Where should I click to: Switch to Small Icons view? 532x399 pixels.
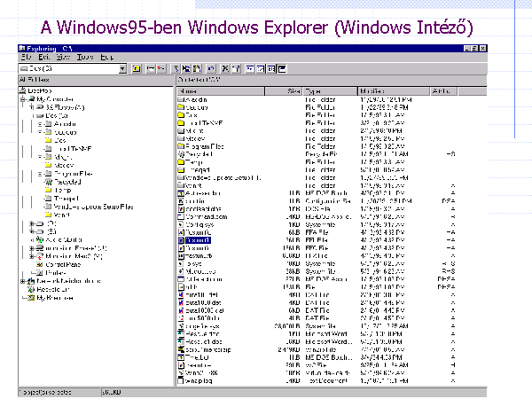261,68
